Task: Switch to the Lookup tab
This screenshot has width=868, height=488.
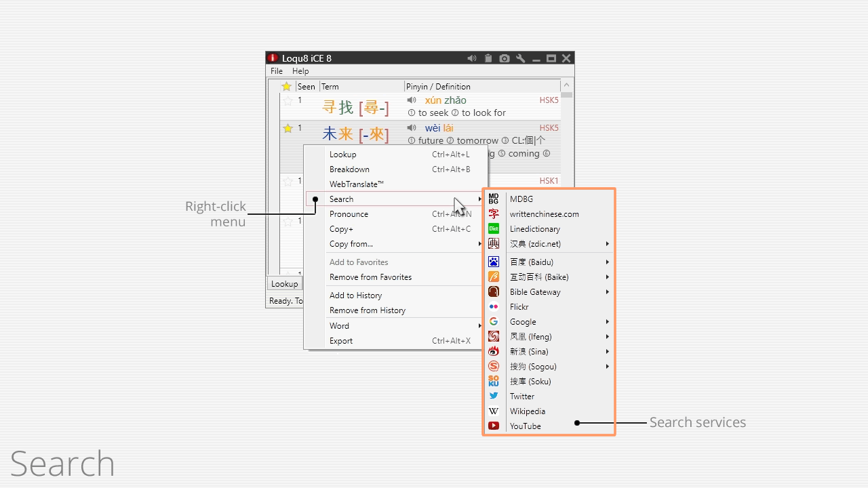Action: click(284, 284)
